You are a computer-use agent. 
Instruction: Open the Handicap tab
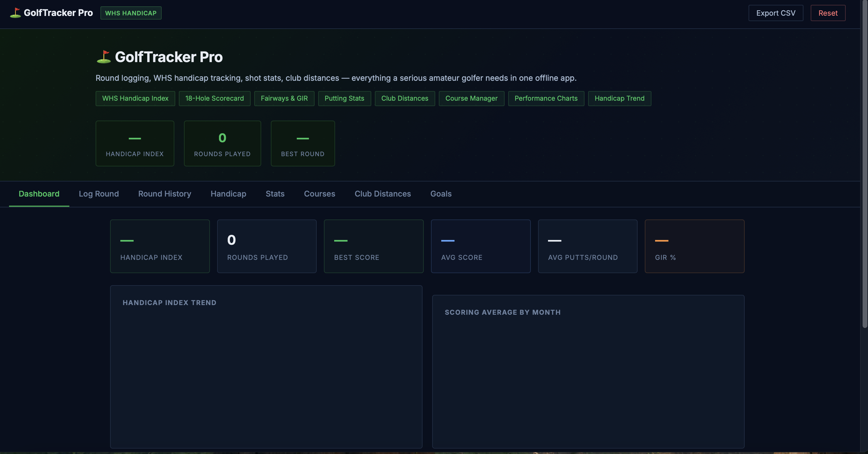click(228, 194)
